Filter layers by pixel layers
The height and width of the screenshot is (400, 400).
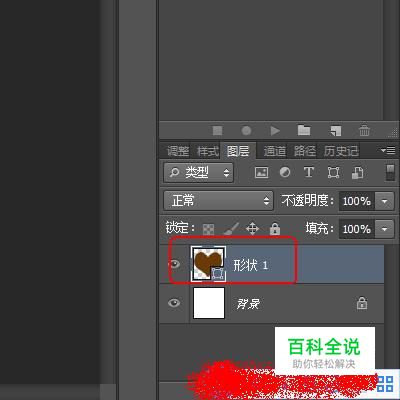261,172
